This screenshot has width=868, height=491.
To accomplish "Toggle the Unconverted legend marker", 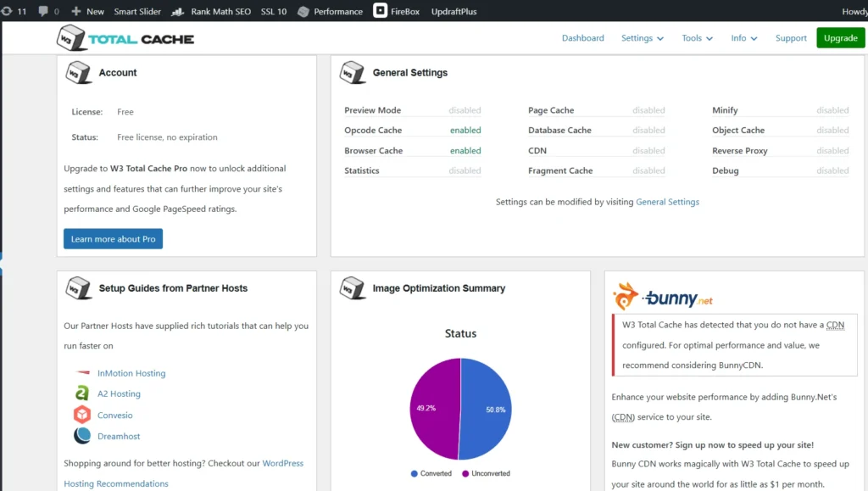I will tap(465, 474).
